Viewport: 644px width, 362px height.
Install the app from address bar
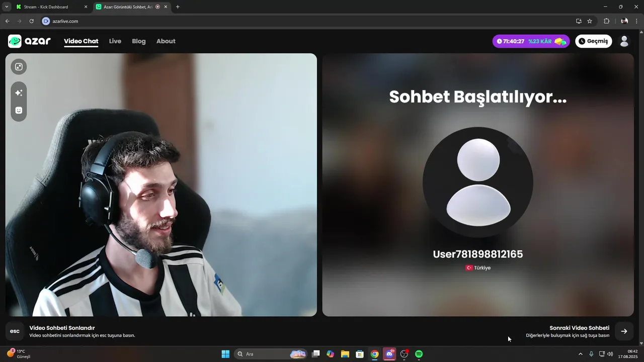(579, 21)
